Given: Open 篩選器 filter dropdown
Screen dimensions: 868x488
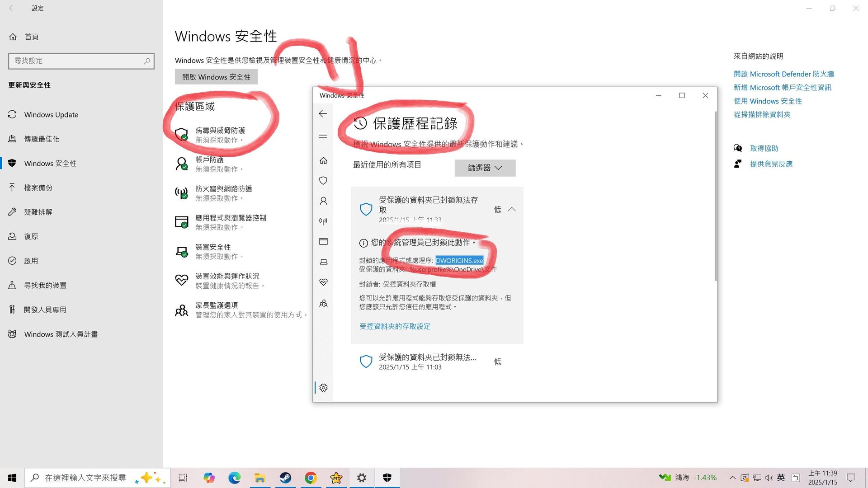Looking at the screenshot, I should [485, 168].
